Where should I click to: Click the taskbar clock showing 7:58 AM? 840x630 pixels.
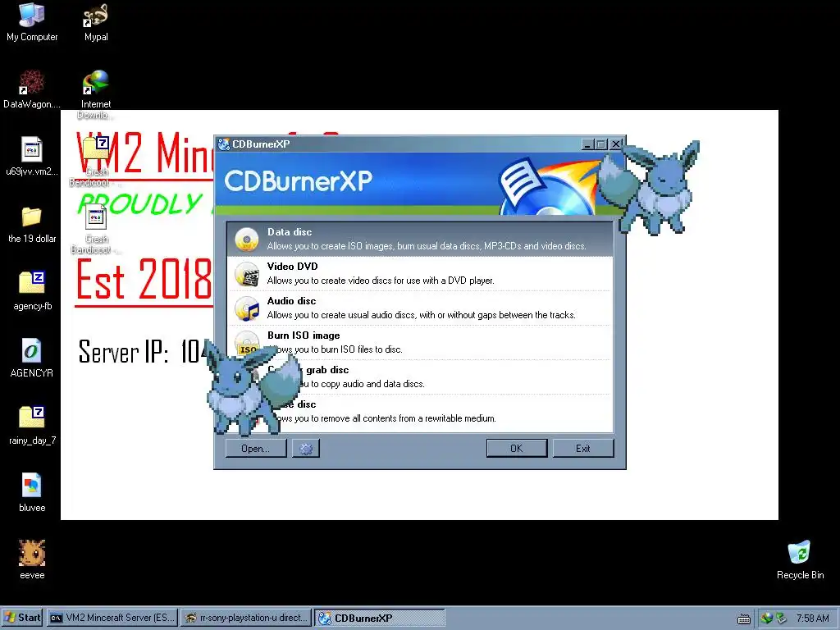coord(812,619)
